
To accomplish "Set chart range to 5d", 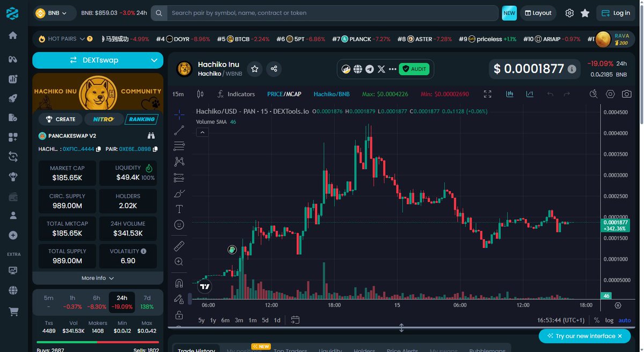I will tap(265, 320).
